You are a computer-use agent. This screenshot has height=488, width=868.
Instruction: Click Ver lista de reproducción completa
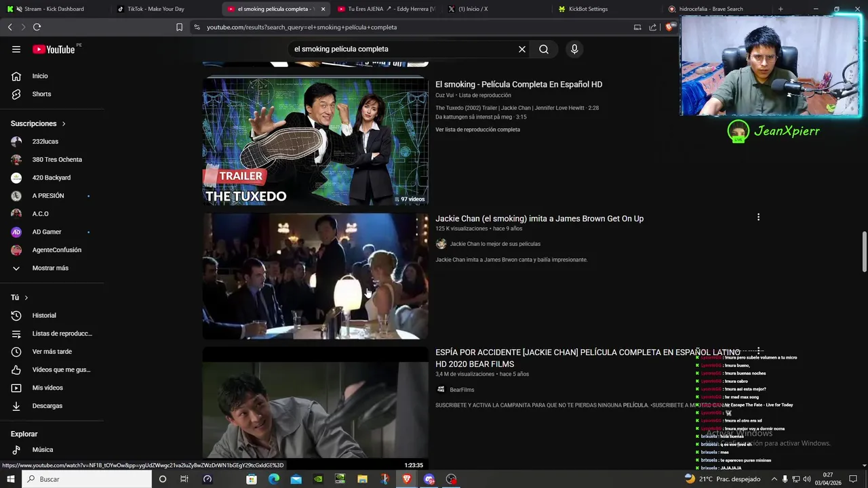click(x=477, y=129)
